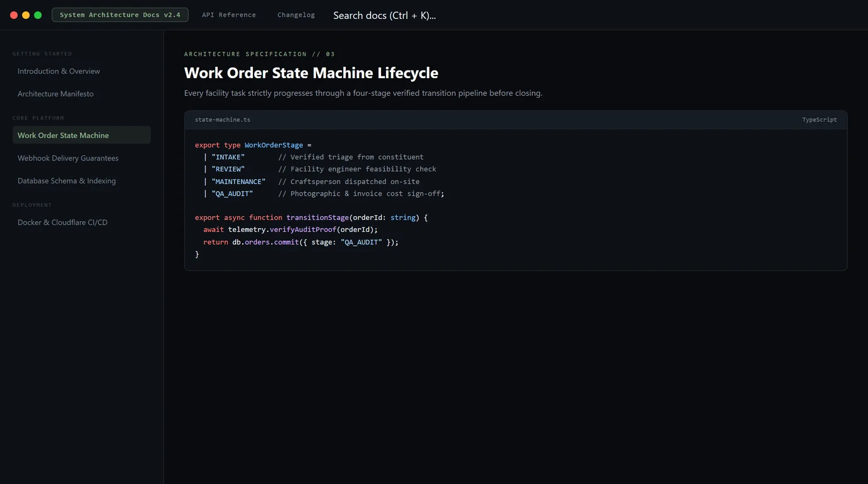This screenshot has height=484, width=868.
Task: Open System Architecture Docs v2.4 tab
Action: (x=120, y=14)
